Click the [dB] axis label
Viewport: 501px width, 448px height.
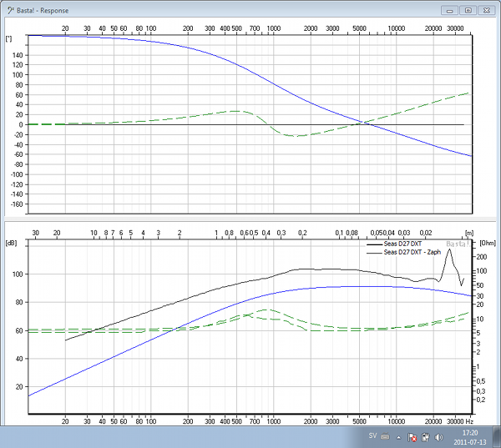[x=10, y=243]
